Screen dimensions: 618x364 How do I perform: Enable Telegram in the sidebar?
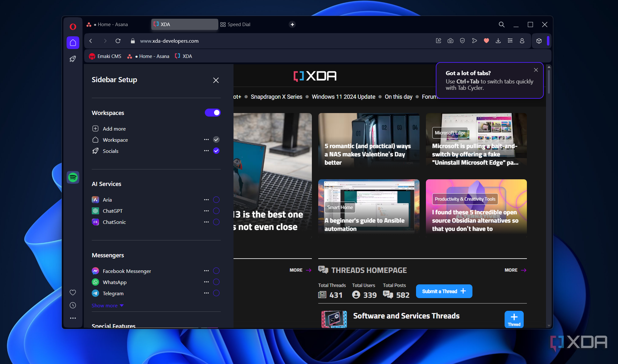pos(216,293)
